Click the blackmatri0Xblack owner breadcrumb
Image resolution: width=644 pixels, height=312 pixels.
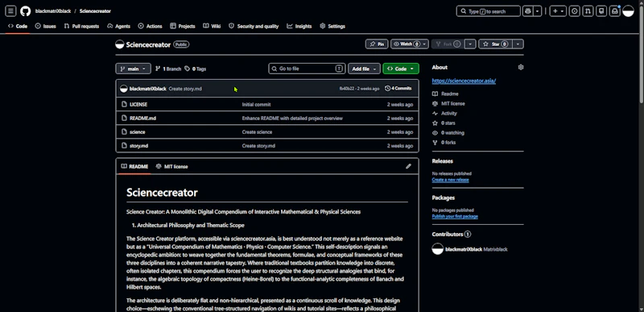click(x=53, y=11)
